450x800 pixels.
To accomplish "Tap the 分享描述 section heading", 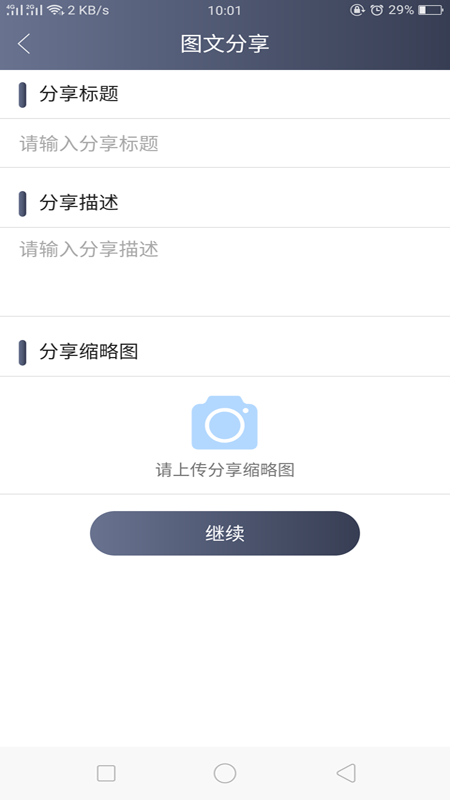I will [x=79, y=203].
